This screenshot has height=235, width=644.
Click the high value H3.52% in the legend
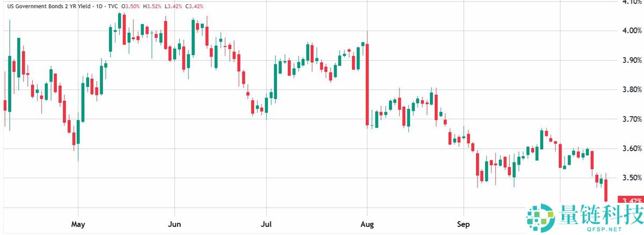[x=155, y=5]
